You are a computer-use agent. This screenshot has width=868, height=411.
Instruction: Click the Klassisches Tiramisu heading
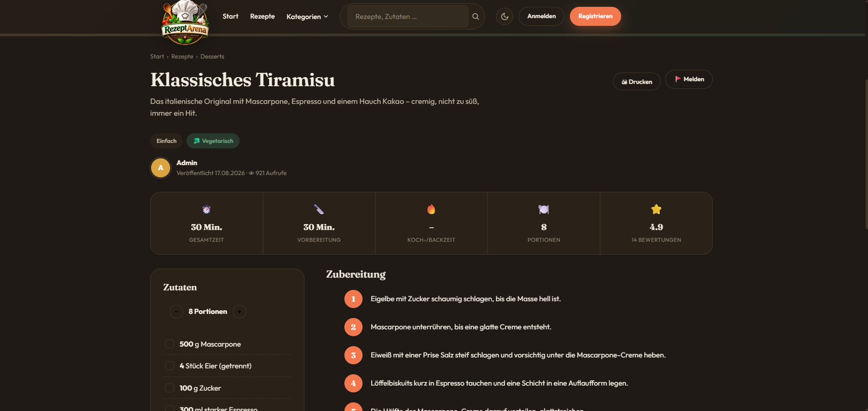coord(243,80)
